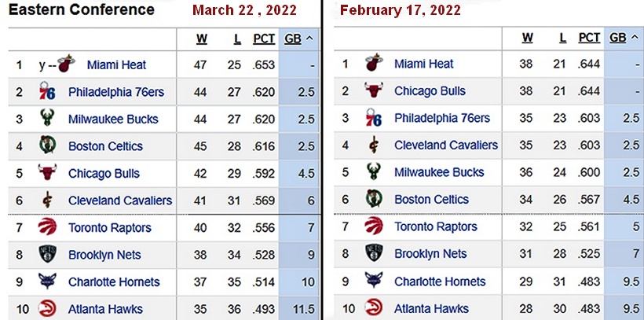Click the Charlotte Hornets logo in February standings
The image size is (644, 320).
(374, 281)
